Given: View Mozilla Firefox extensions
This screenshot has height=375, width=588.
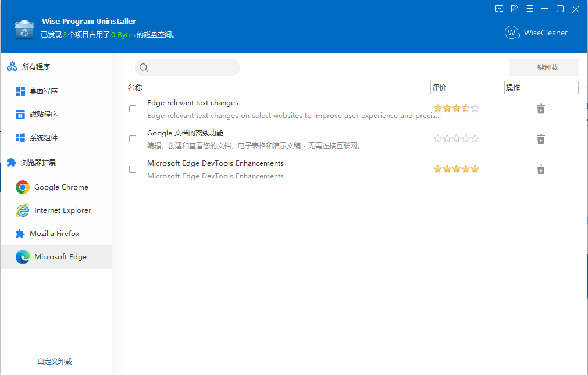Looking at the screenshot, I should 56,234.
